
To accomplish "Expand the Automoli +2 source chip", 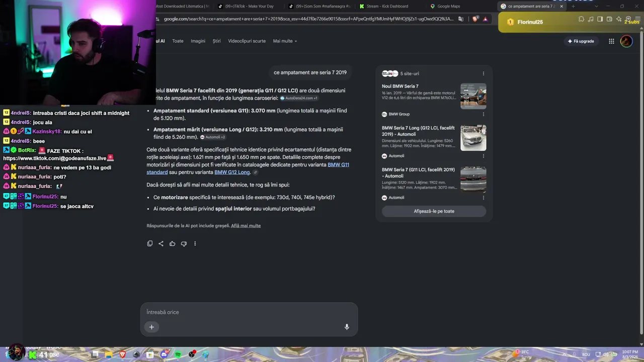I will coord(213,137).
